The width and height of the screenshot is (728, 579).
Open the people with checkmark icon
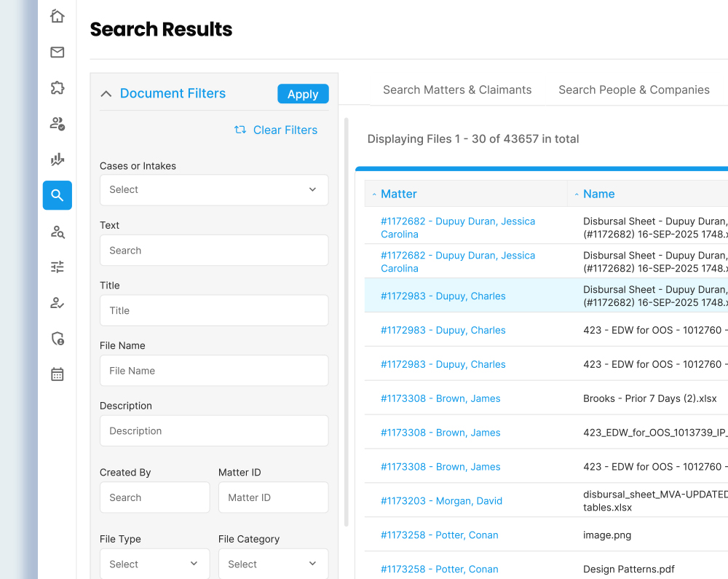[x=57, y=123]
